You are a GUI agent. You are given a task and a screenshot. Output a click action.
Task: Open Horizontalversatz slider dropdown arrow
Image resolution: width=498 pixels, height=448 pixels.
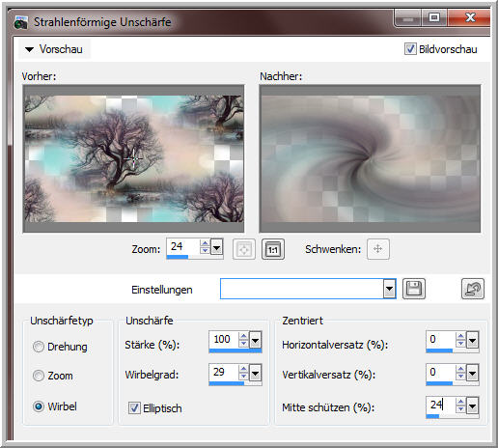click(x=472, y=341)
